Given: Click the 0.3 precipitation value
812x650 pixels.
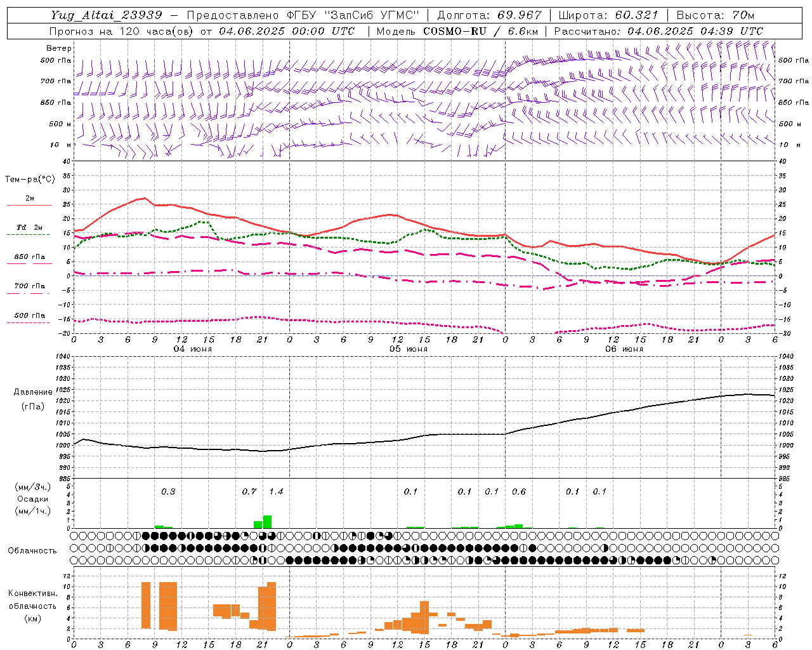Looking at the screenshot, I should 168,492.
